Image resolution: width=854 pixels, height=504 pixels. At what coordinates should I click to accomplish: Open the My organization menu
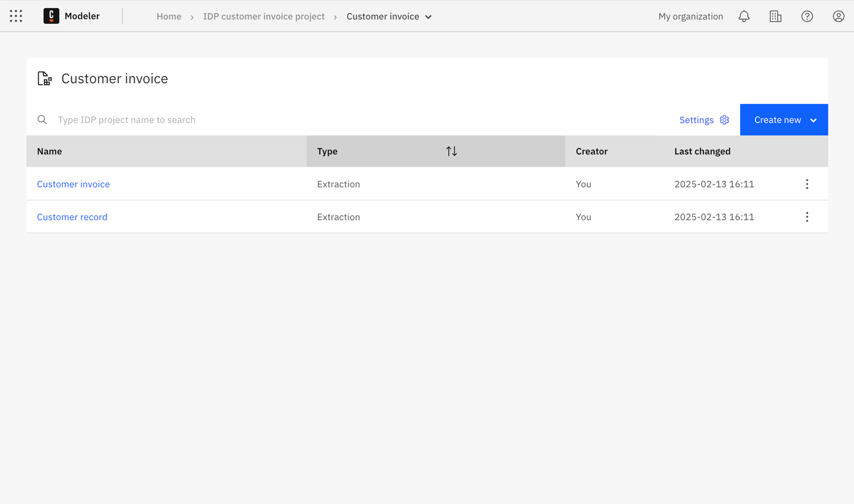coord(691,16)
